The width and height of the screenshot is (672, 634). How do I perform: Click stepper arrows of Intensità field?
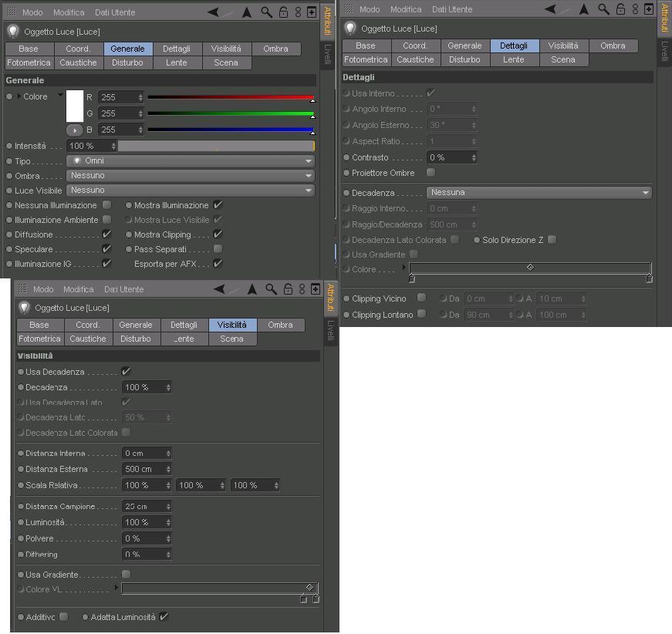click(113, 146)
